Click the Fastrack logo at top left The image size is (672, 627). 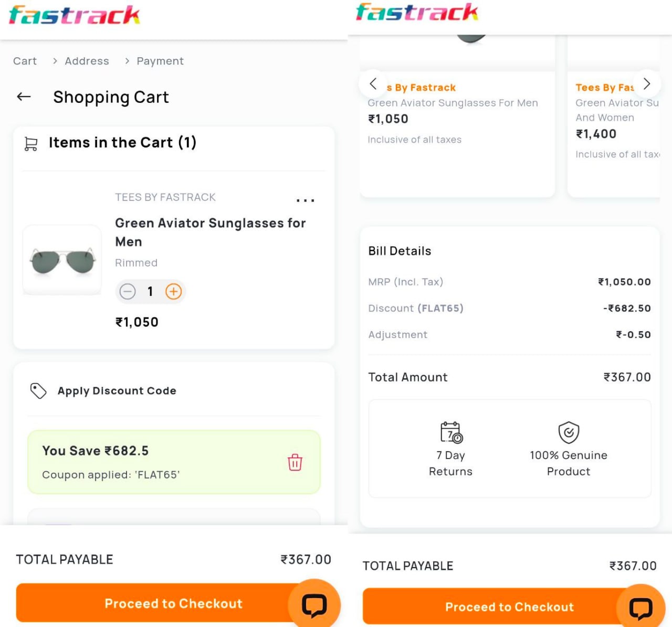73,16
